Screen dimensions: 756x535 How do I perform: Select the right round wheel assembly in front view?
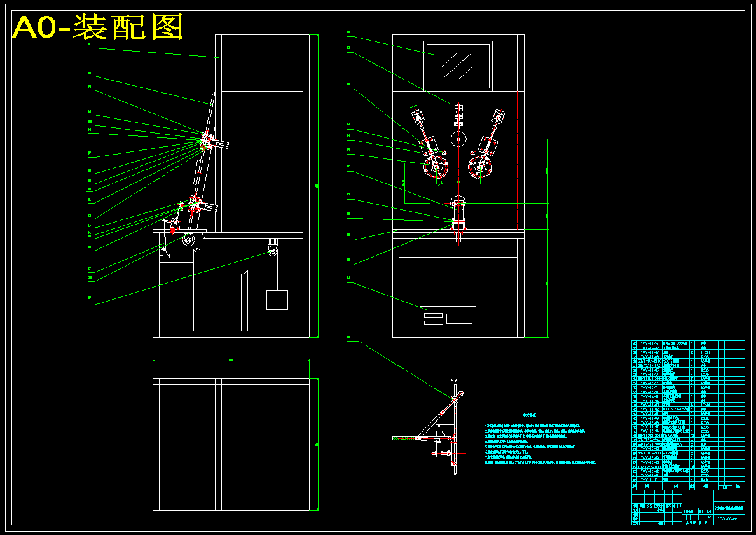pyautogui.click(x=480, y=167)
